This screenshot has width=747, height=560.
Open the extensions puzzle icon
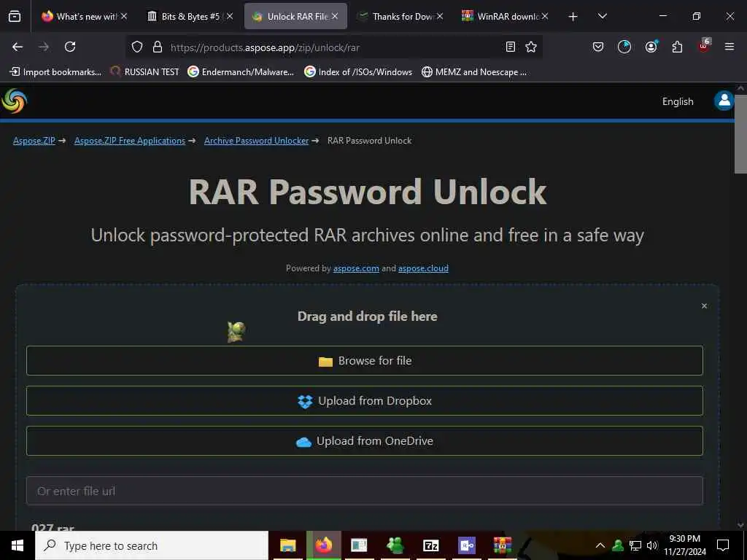point(677,47)
